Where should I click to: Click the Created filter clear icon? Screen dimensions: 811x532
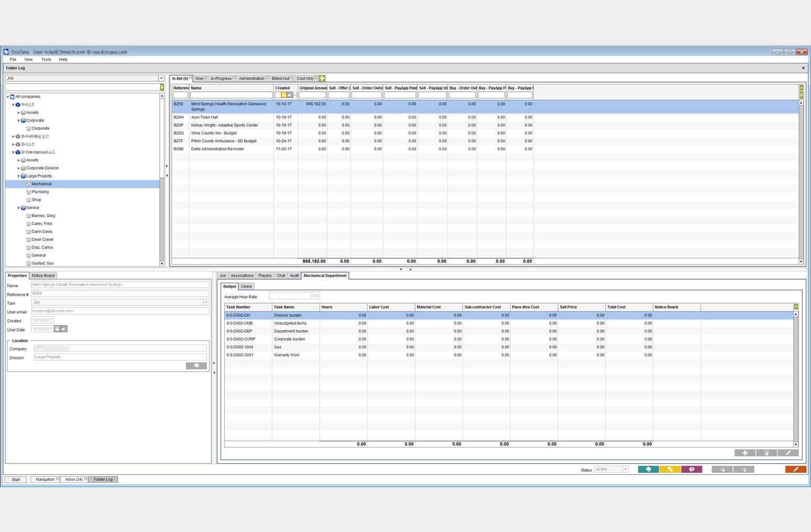tap(290, 95)
